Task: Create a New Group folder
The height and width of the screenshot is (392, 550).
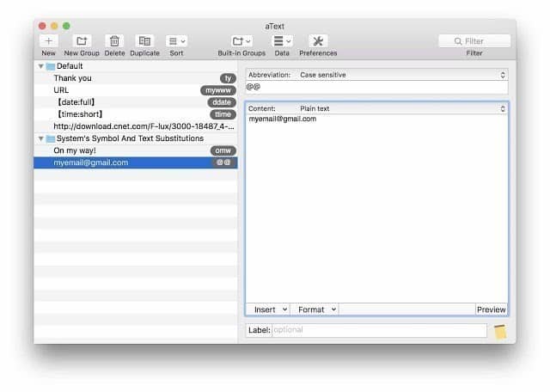Action: click(82, 41)
